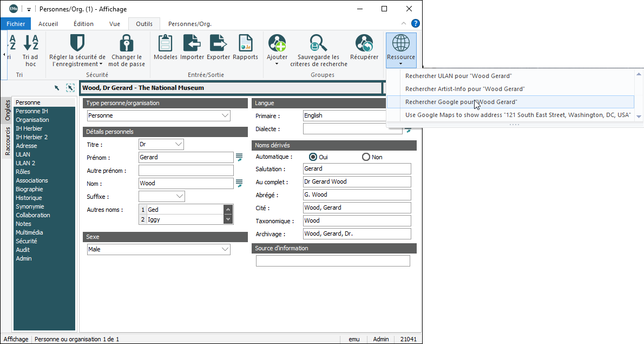Switch to the Édition ribbon tab
This screenshot has width=644, height=344.
click(83, 24)
